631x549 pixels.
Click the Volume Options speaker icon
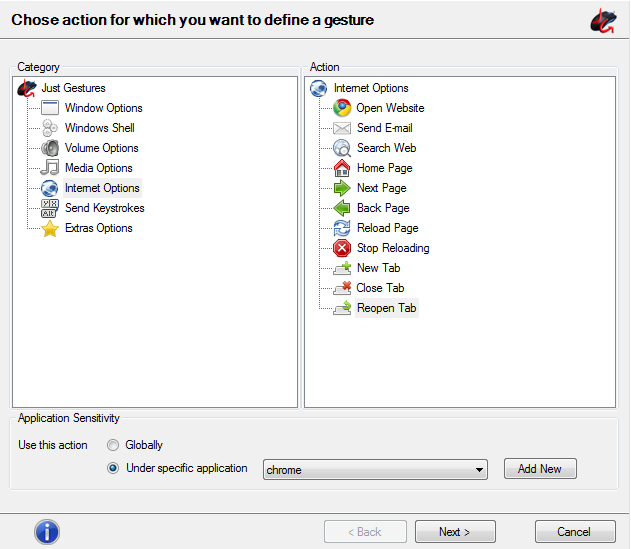tap(50, 148)
